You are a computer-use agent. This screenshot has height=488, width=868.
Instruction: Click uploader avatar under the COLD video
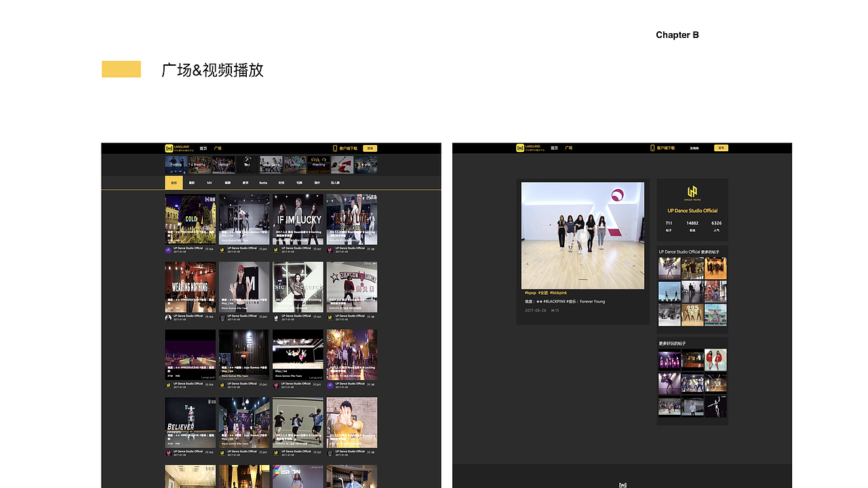tap(168, 249)
